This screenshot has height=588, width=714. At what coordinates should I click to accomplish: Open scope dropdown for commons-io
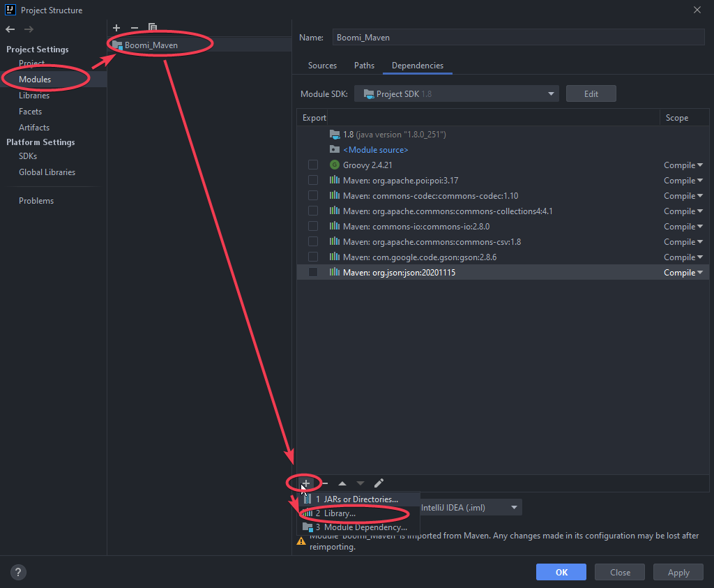[x=683, y=227]
